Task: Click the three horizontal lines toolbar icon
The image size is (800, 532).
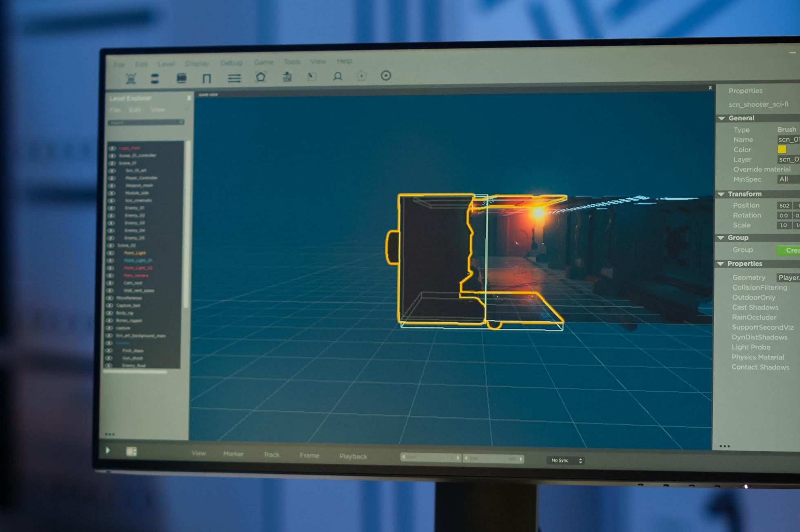Action: [234, 78]
